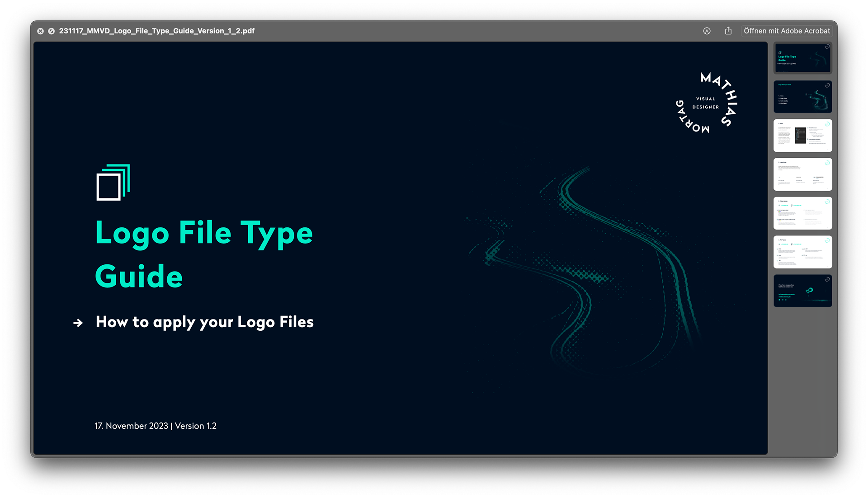868x498 pixels.
Task: Click the Öffnen mit Adobe Acrobat button
Action: [x=787, y=31]
